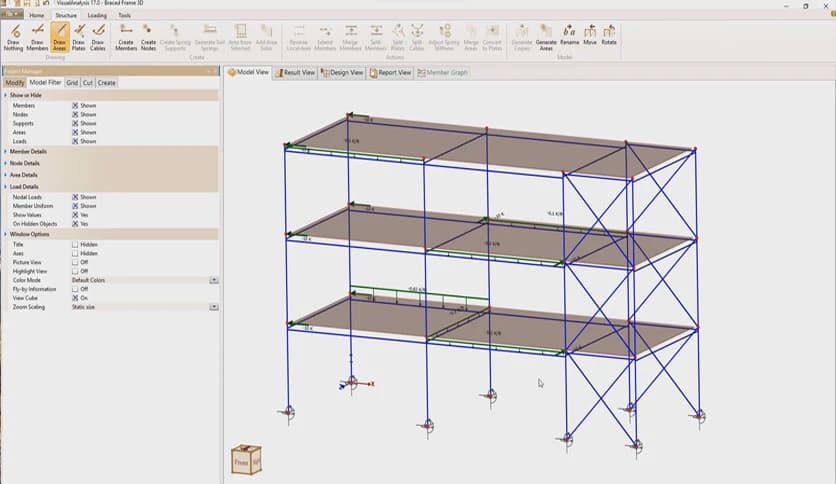Toggle the Loads Shown checkbox
Screen dimensions: 836x484
[x=75, y=141]
